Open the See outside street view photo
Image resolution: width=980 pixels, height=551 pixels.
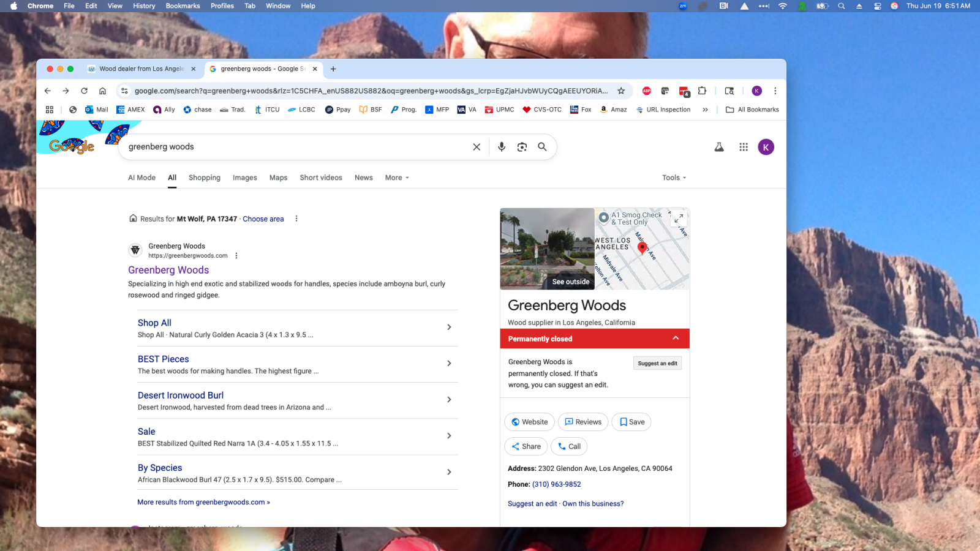coord(547,249)
